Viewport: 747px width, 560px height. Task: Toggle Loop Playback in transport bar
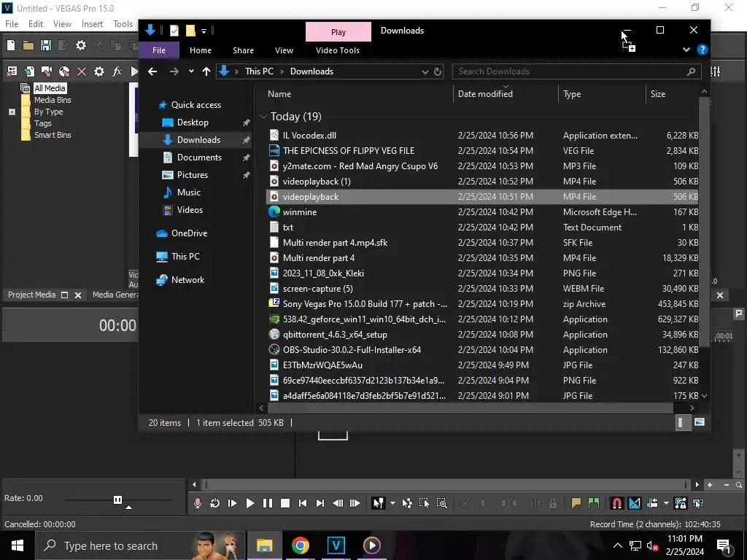tap(215, 503)
